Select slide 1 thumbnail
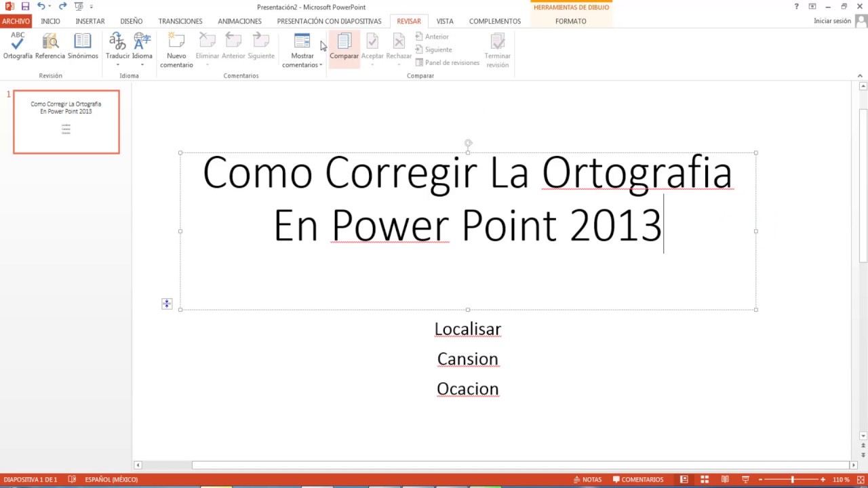 [66, 122]
